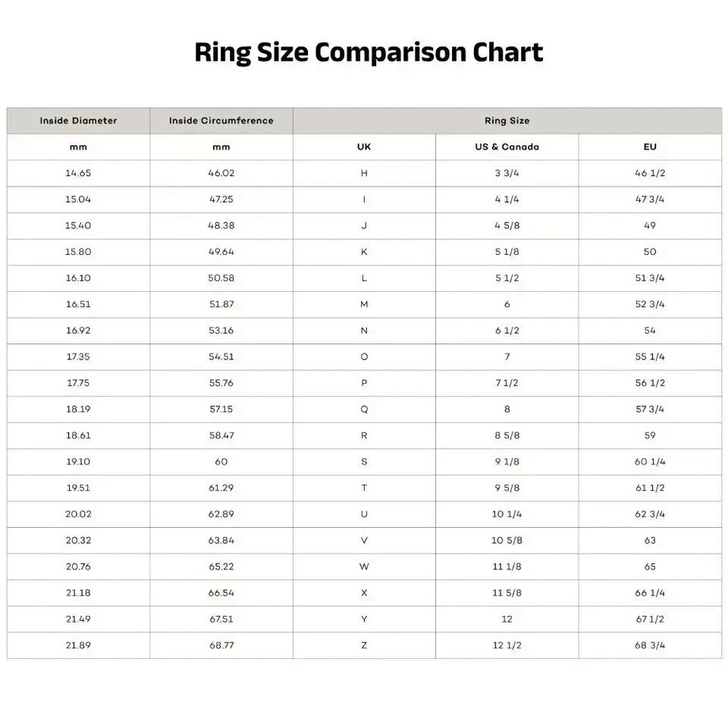Click the Ring Size header cell
Image resolution: width=728 pixels, height=728 pixels.
pos(507,121)
